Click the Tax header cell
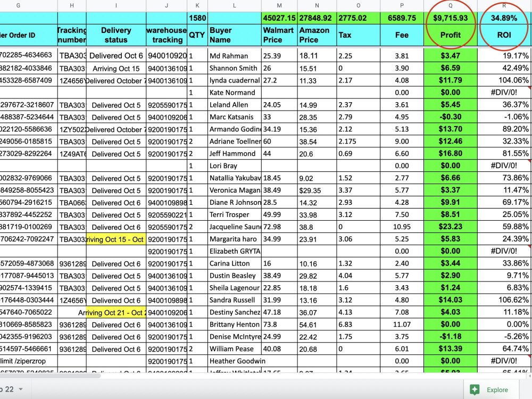The width and height of the screenshot is (532, 399). pyautogui.click(x=358, y=35)
